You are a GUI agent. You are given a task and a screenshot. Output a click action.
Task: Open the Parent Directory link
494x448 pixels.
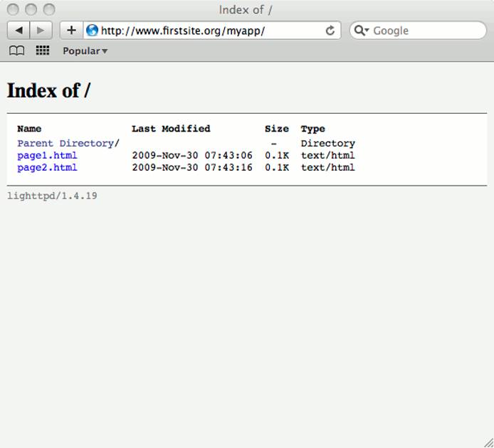(65, 143)
